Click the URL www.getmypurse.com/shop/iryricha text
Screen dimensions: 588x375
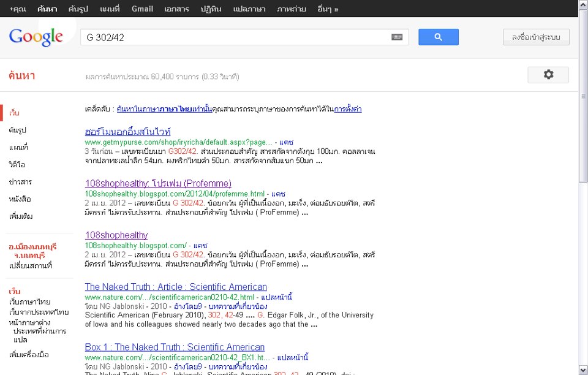coord(178,142)
